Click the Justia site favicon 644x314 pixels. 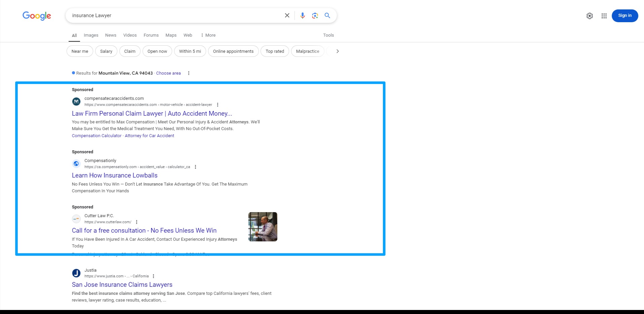[x=76, y=273]
